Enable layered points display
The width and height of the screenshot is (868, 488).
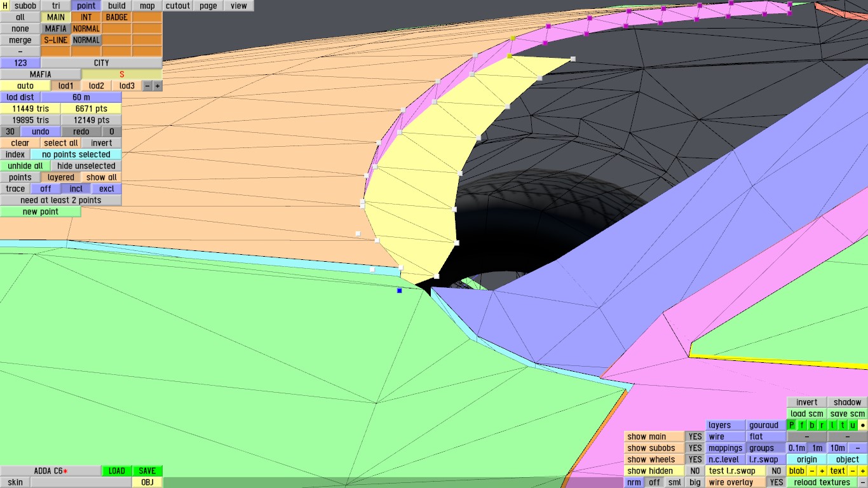tap(61, 177)
